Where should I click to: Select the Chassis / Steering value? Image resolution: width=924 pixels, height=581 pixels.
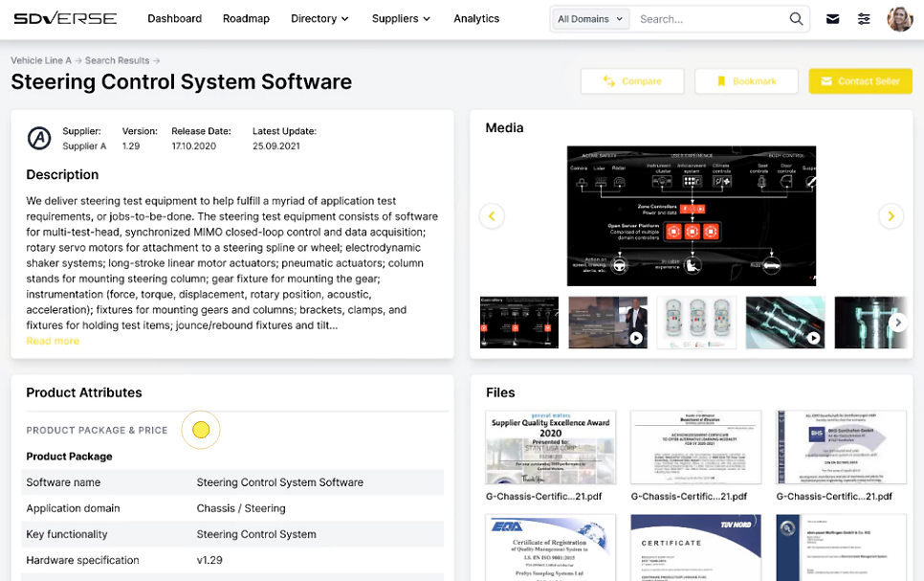tap(241, 508)
